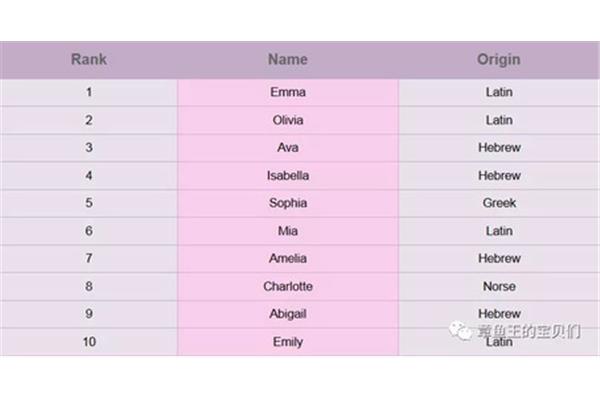Click the WeChat logo watermark icon
The width and height of the screenshot is (600, 400).
point(461,331)
